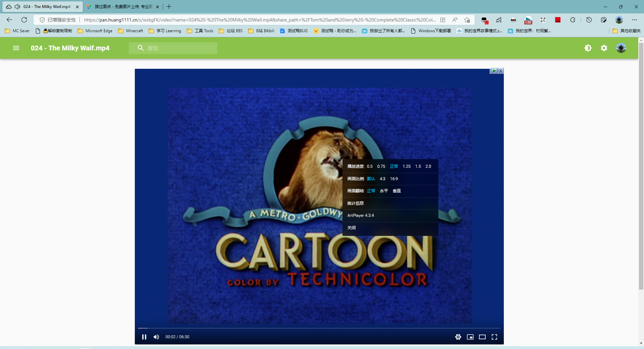Open browser profile avatar
The height and width of the screenshot is (349, 644).
619,20
